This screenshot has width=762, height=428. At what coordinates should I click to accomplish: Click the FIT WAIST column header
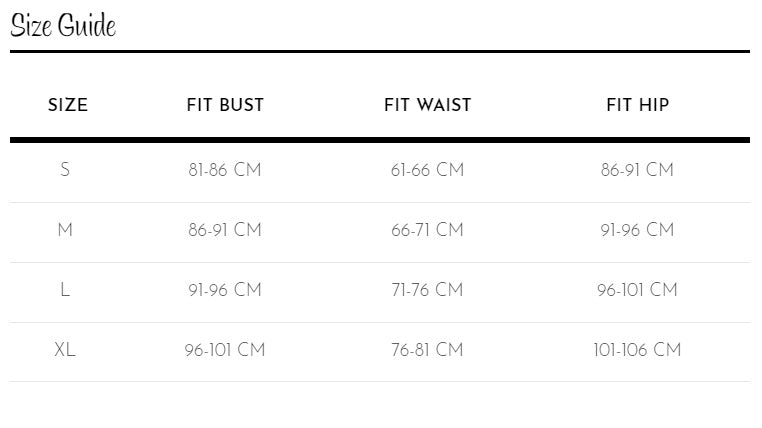pos(427,105)
